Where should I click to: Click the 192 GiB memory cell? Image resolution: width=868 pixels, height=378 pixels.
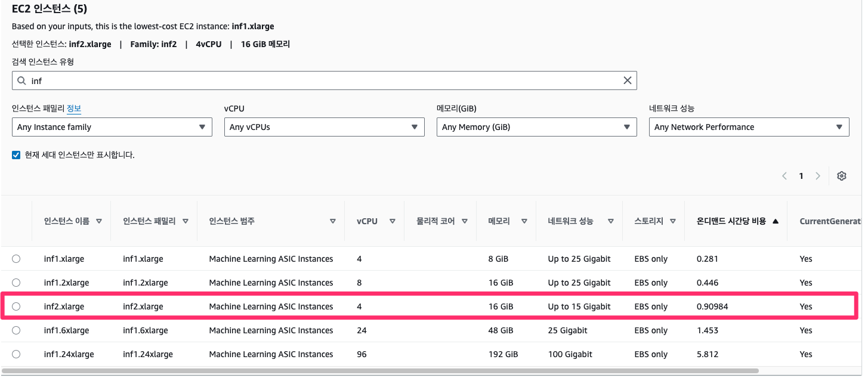pyautogui.click(x=503, y=354)
